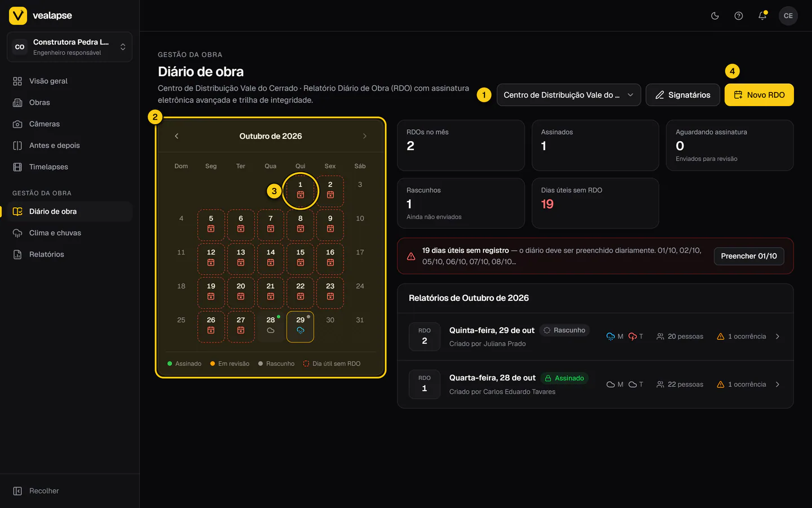Click storm afternoon weather icon on RDO 2
This screenshot has width=812, height=508.
[633, 336]
